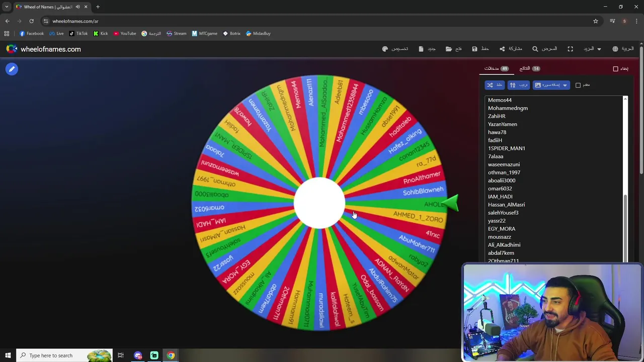Go back with browser back arrow
Viewport: 644px width, 362px height.
pyautogui.click(x=7, y=21)
